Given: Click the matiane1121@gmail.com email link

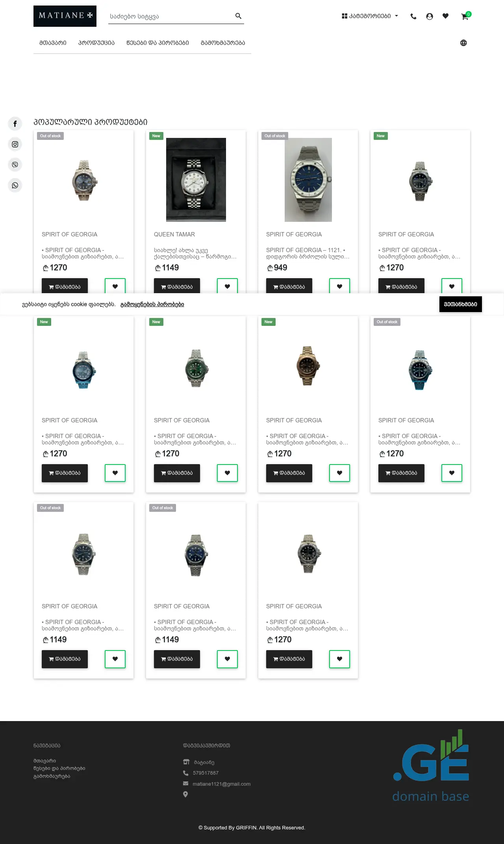Looking at the screenshot, I should coord(221,784).
